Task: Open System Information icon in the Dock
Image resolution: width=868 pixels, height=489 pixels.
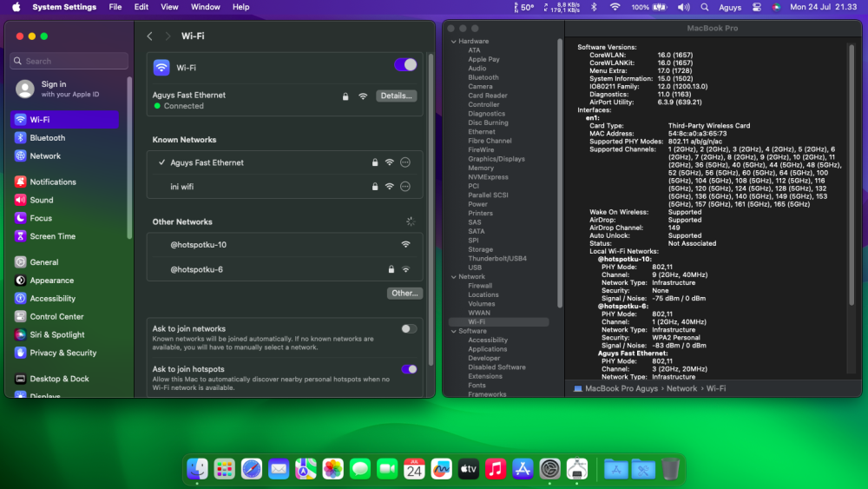Action: point(577,469)
